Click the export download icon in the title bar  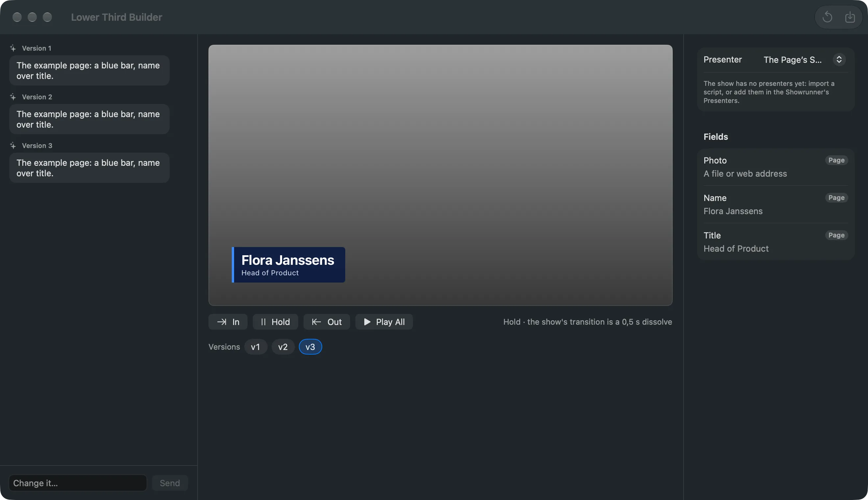[x=850, y=17]
